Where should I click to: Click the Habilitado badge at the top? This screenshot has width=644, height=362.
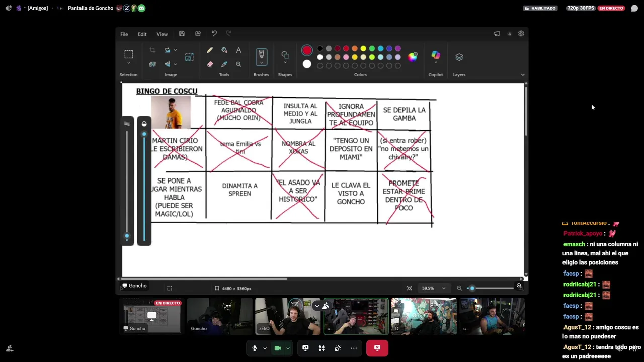540,8
